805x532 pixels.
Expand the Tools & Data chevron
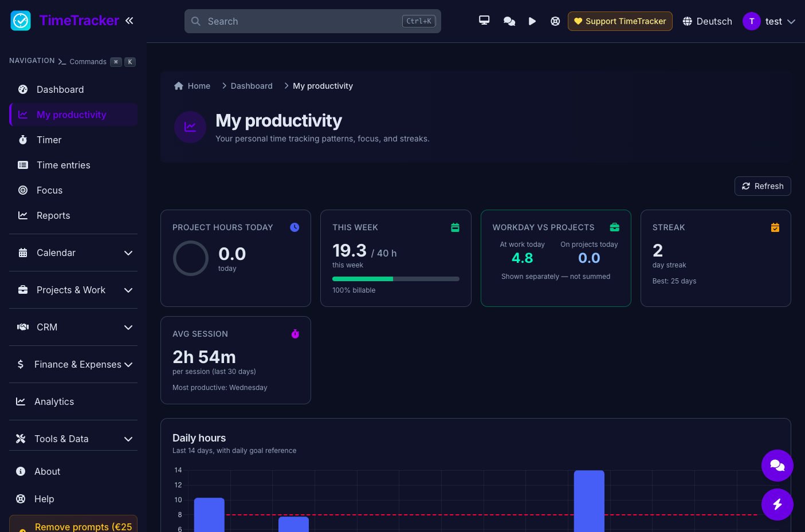(x=128, y=439)
